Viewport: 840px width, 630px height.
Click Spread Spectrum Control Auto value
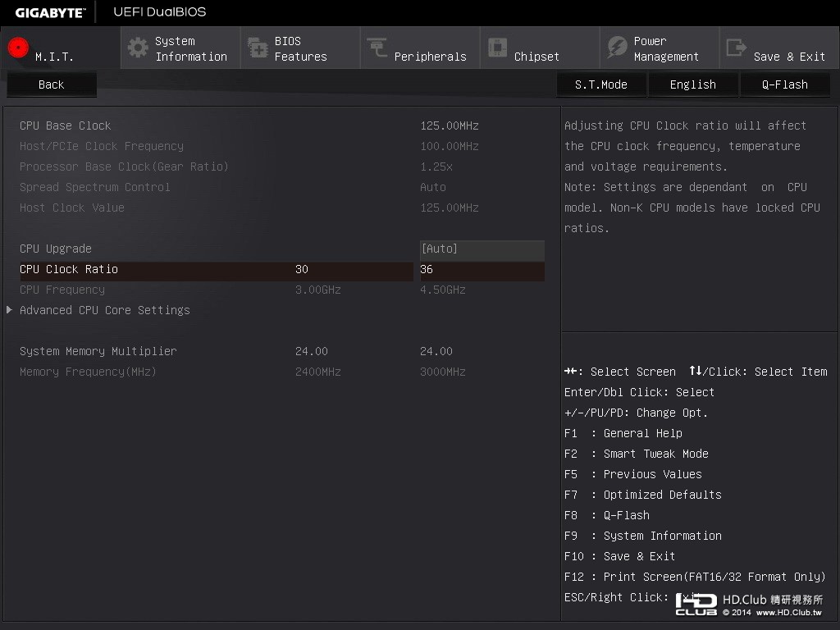433,187
